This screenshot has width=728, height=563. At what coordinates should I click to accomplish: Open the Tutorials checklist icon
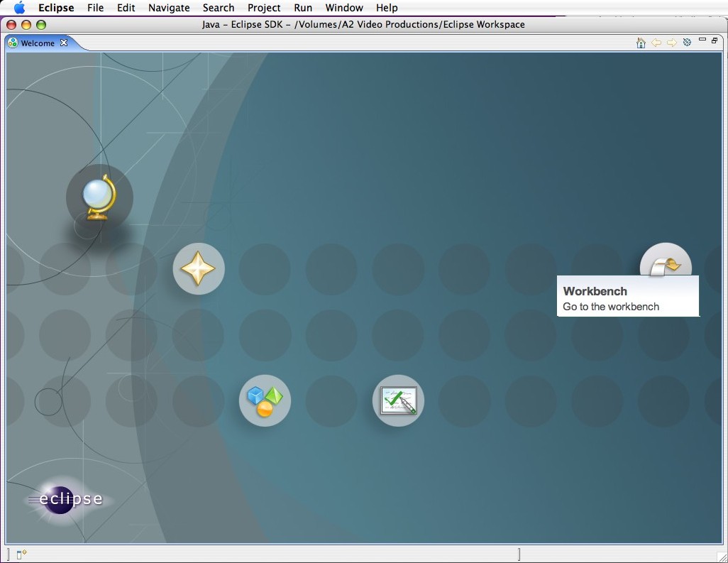point(398,400)
